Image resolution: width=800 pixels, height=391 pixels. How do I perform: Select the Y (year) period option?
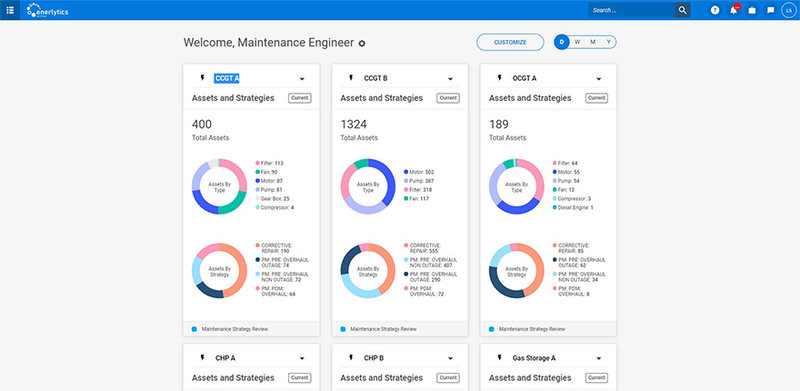tap(608, 42)
